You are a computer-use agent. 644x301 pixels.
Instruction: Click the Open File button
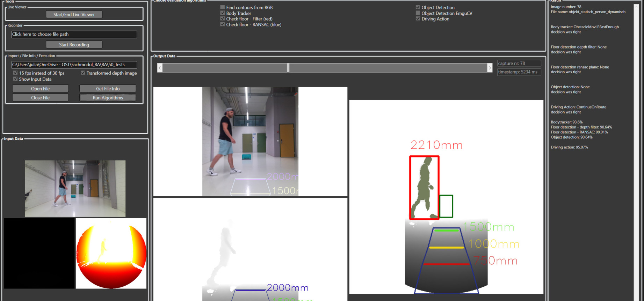(40, 89)
